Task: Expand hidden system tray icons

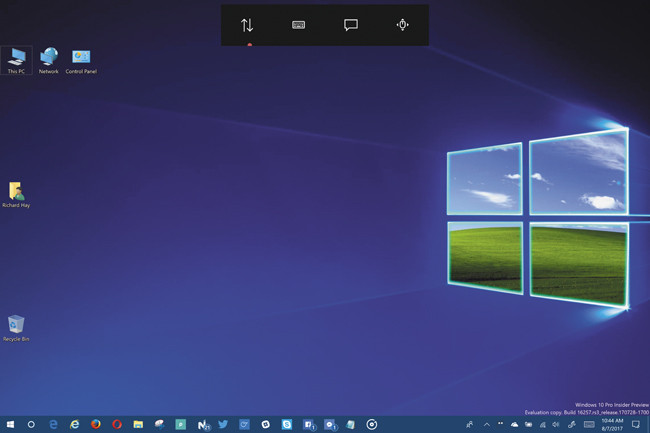Action: click(486, 424)
